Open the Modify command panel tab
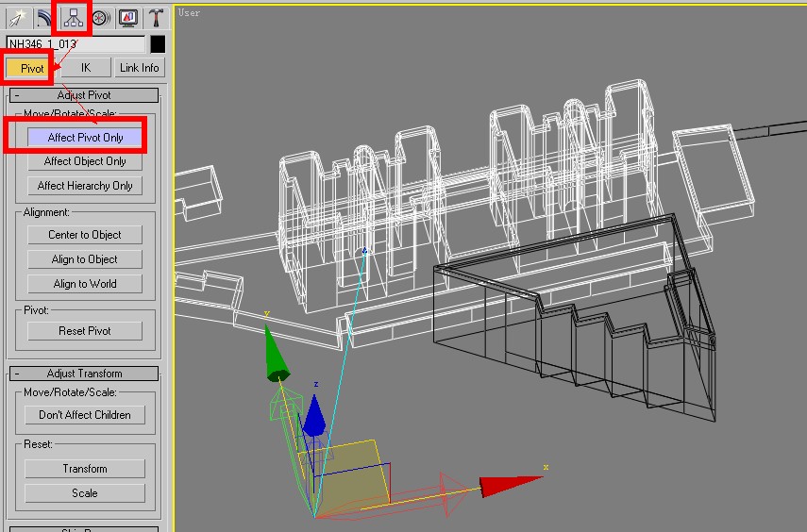 coord(45,19)
